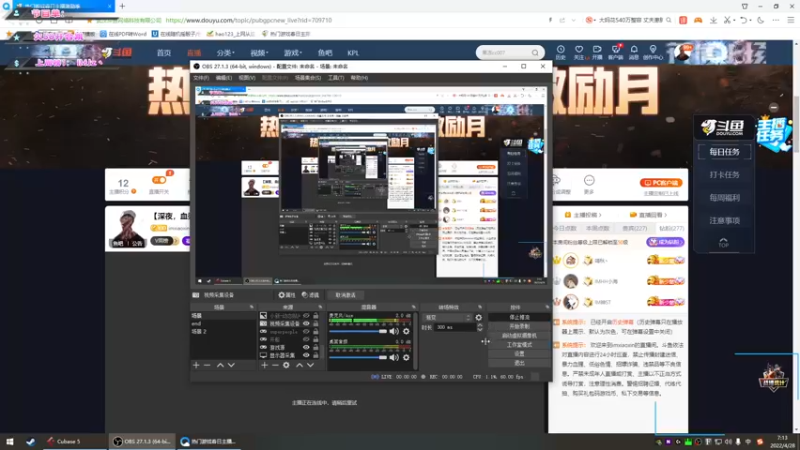
Task: Toggle visibility of first source row
Action: point(306,316)
